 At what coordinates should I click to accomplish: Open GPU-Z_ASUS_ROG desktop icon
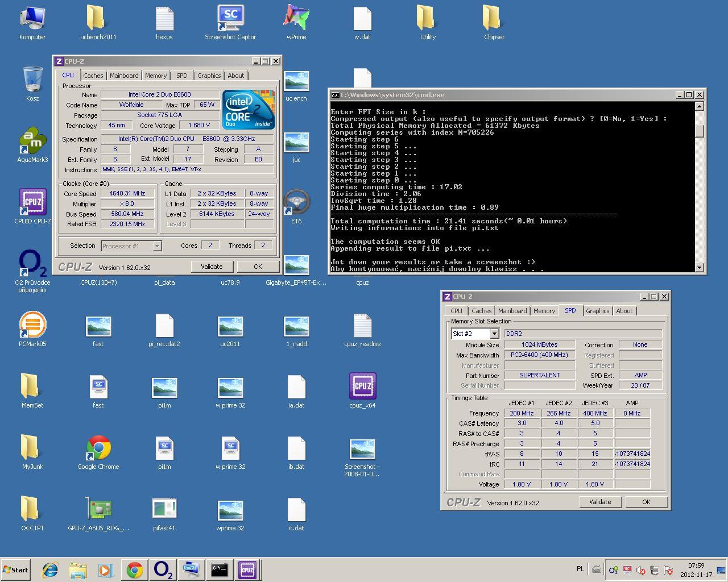(x=98, y=514)
